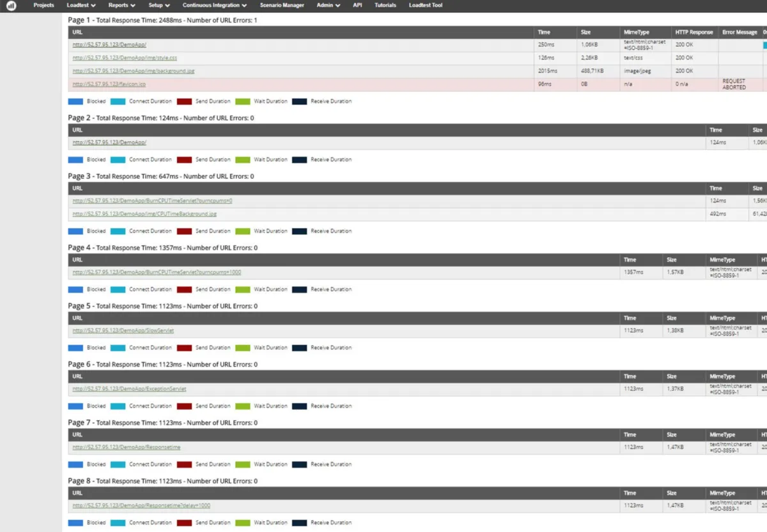Open the SlowServlet URL link

(x=123, y=331)
